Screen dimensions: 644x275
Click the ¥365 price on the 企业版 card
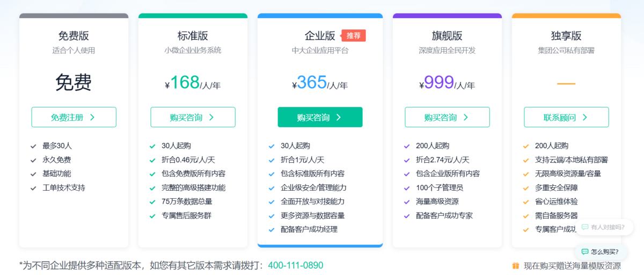[x=312, y=82]
